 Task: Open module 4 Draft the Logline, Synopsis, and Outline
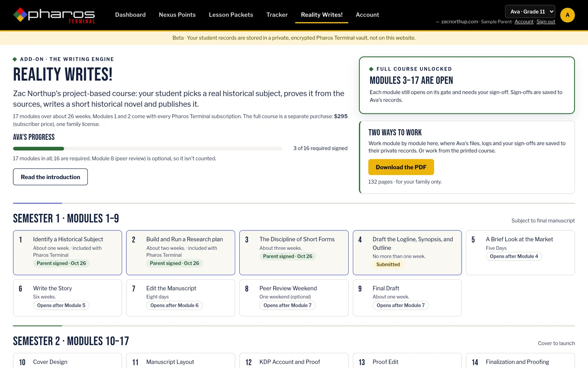click(x=407, y=252)
